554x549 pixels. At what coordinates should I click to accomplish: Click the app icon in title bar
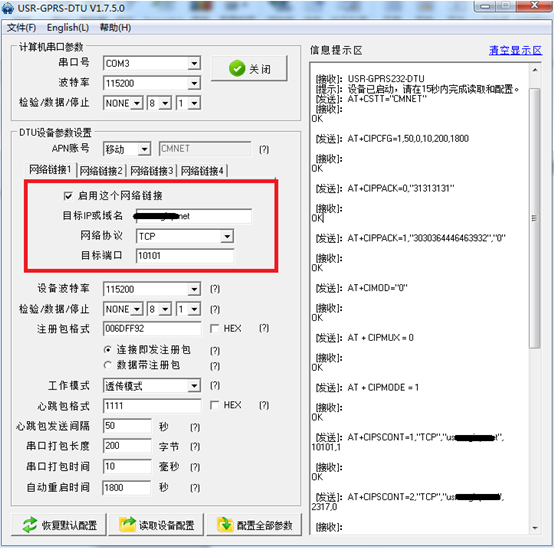pyautogui.click(x=8, y=8)
